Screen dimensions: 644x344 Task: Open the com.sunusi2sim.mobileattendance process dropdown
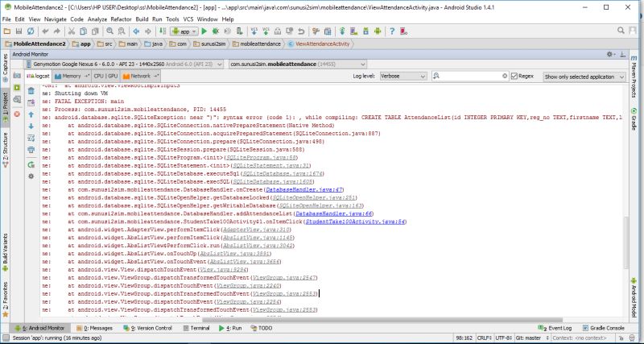tap(298, 64)
